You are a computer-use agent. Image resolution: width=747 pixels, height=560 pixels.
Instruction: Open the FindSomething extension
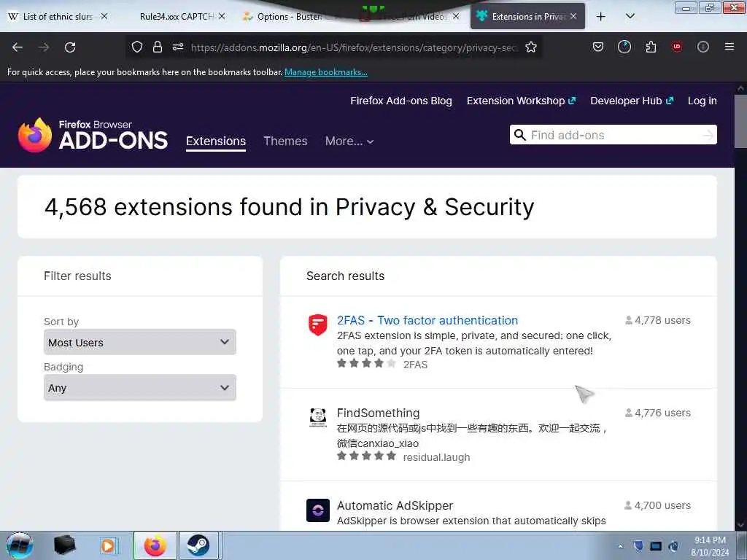coord(379,413)
